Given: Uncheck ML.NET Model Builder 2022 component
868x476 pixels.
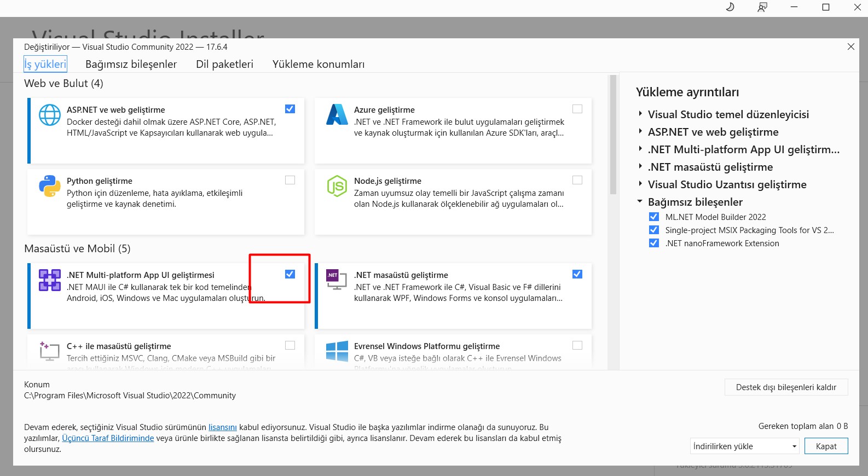Looking at the screenshot, I should [x=654, y=217].
